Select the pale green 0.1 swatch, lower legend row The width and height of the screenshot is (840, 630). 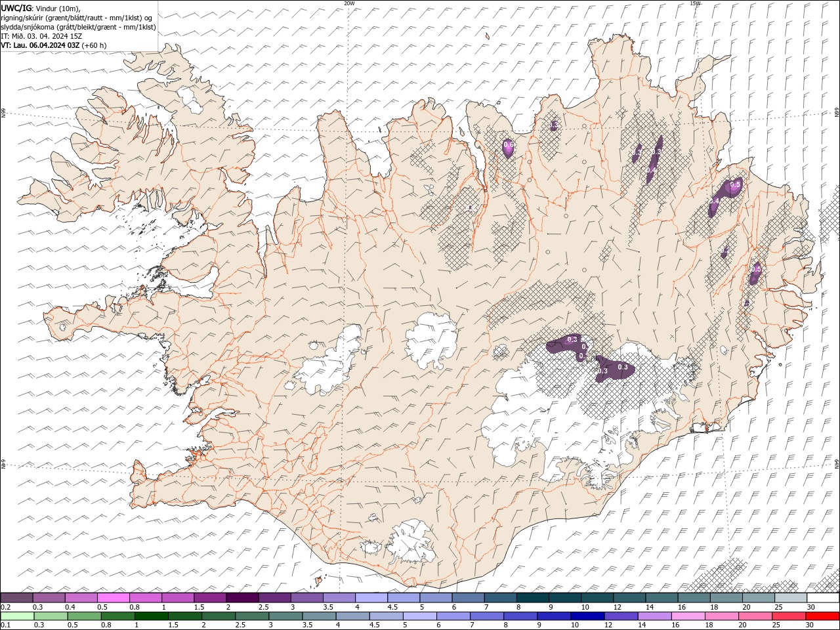click(17, 616)
